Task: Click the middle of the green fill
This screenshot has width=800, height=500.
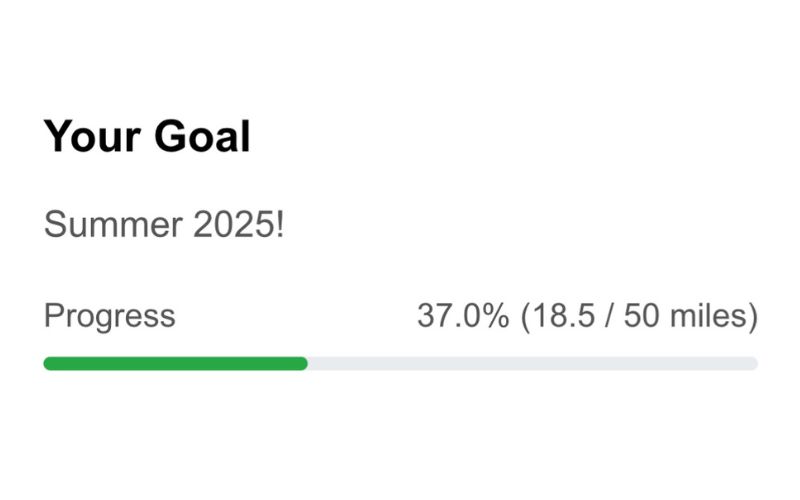Action: point(175,363)
